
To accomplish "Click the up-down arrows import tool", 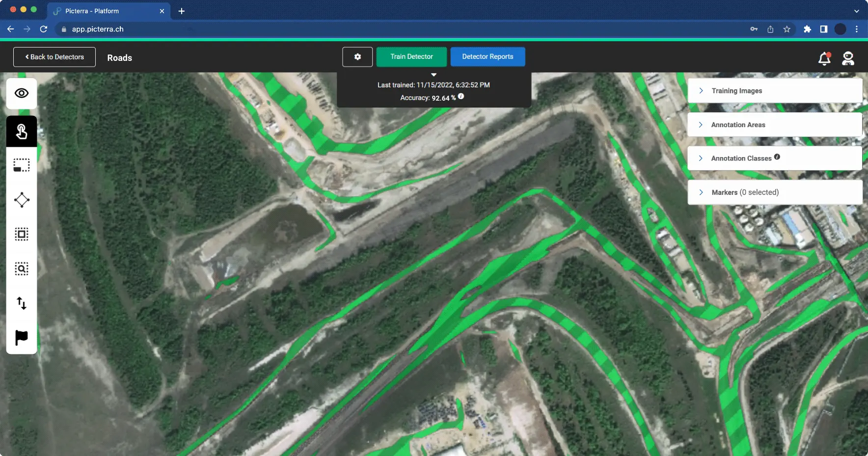I will (x=22, y=303).
